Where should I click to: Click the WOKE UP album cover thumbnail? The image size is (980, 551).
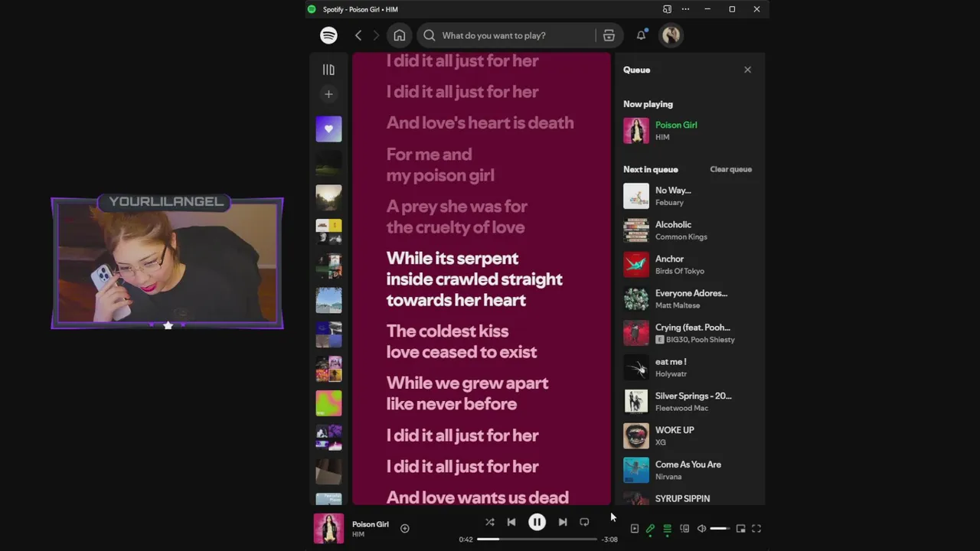636,436
